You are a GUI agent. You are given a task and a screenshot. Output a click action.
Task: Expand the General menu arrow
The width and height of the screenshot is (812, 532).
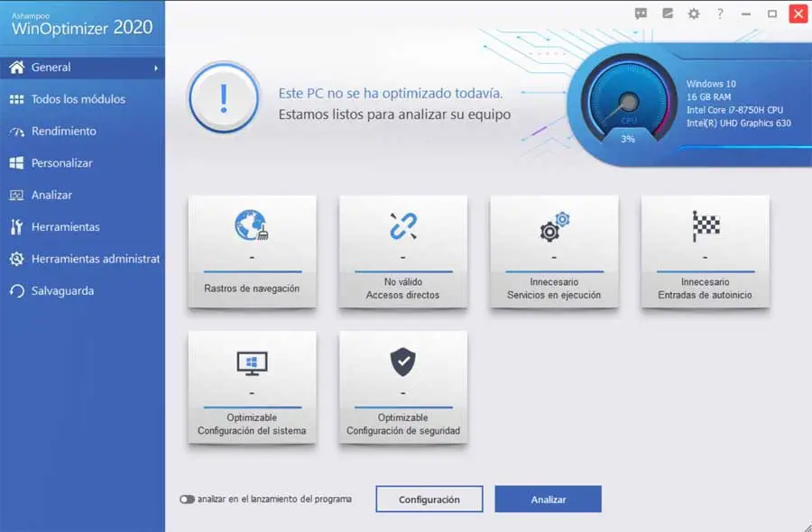pyautogui.click(x=156, y=68)
